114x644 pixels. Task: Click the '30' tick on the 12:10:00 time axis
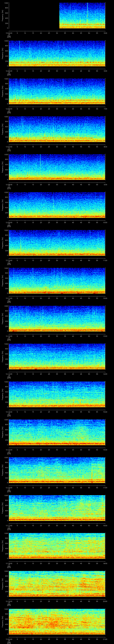click(x=57, y=260)
